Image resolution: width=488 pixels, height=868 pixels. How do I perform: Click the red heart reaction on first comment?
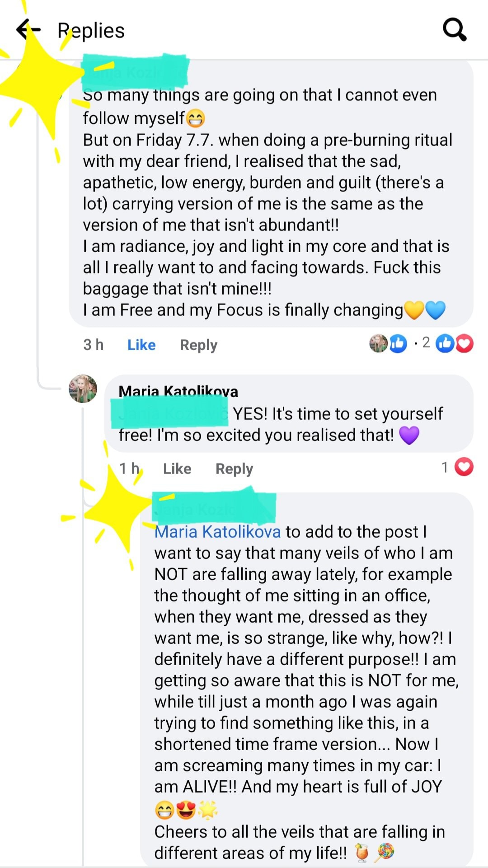[465, 344]
